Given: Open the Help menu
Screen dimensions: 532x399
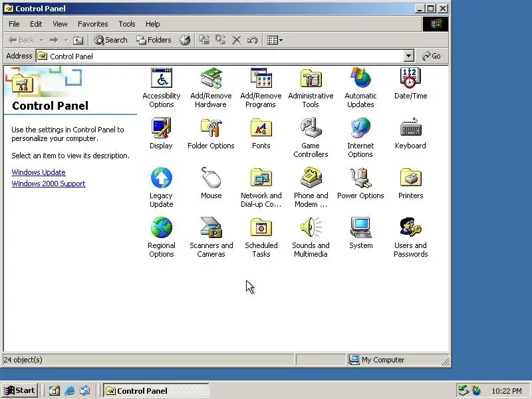Looking at the screenshot, I should [x=153, y=24].
